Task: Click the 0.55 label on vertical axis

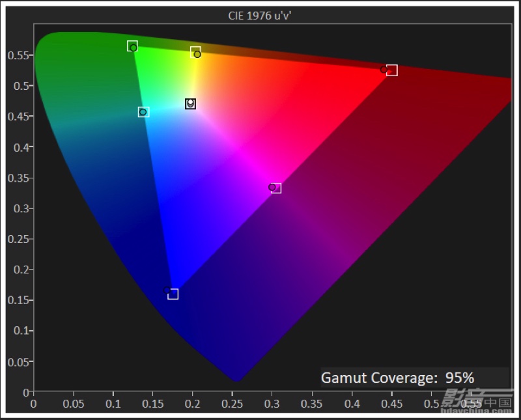Action: tap(19, 55)
